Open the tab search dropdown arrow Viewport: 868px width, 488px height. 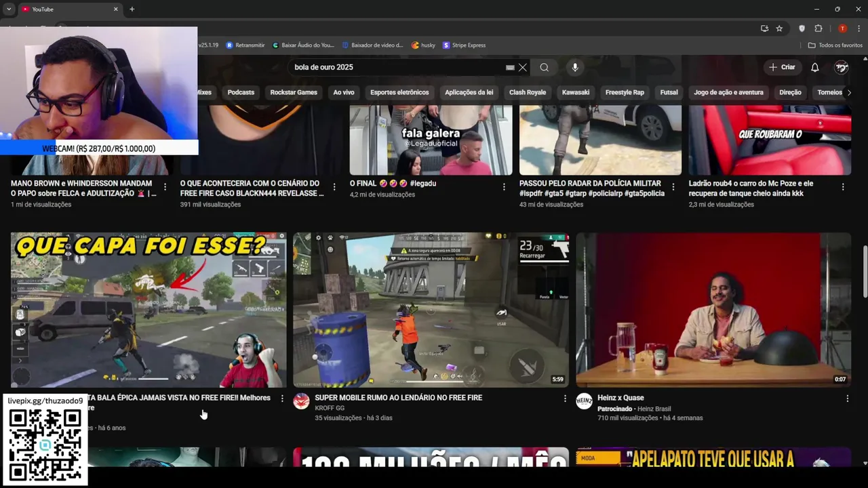click(x=8, y=9)
